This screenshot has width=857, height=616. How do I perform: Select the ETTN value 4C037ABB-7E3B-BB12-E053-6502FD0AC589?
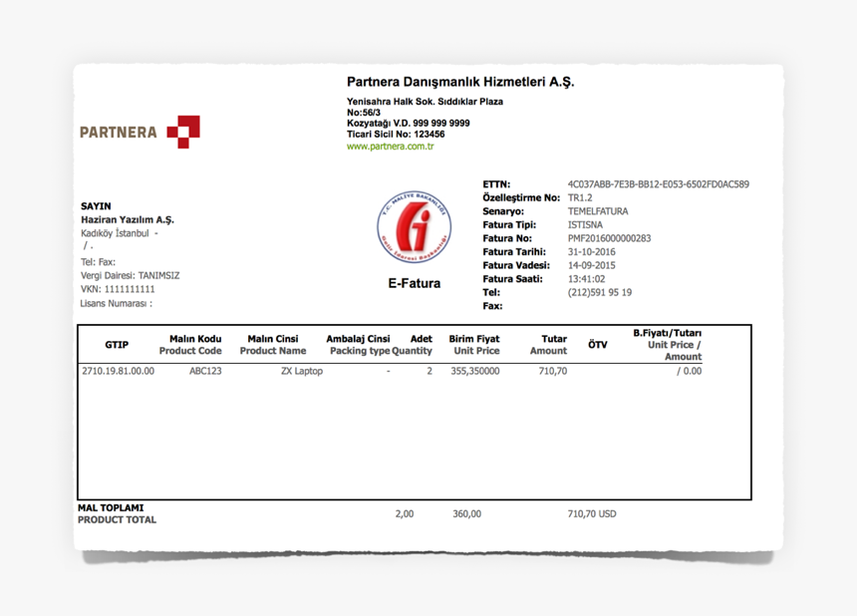(x=658, y=184)
